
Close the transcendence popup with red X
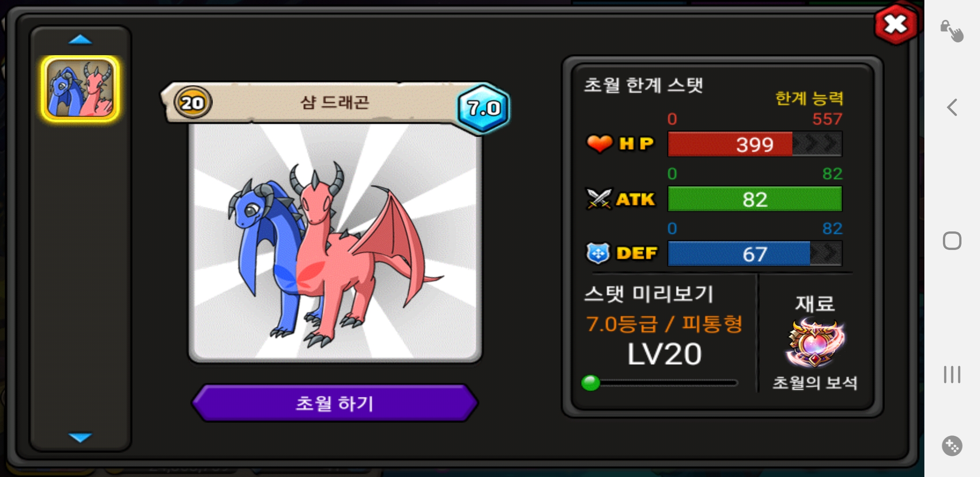(896, 24)
